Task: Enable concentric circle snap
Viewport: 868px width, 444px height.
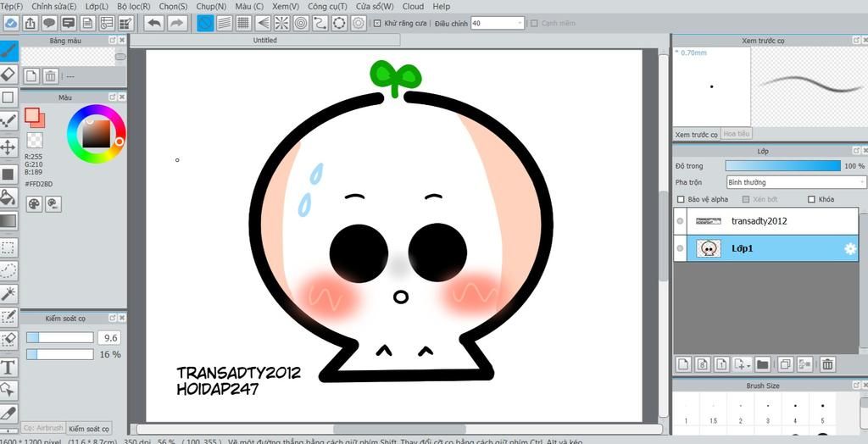Action: tap(301, 23)
